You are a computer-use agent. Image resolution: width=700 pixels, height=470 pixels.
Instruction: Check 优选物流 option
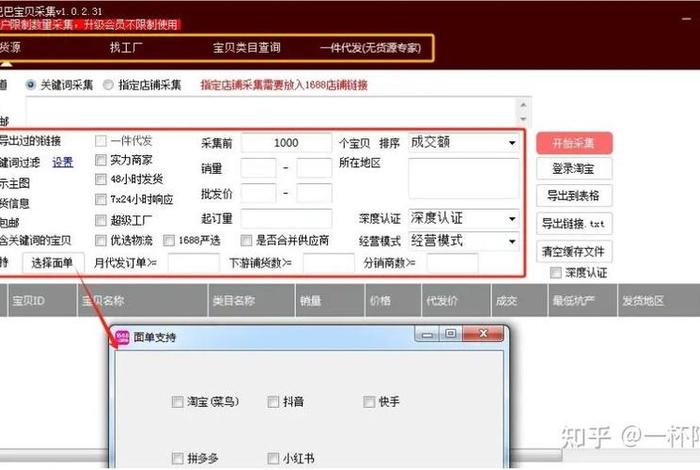pyautogui.click(x=101, y=241)
